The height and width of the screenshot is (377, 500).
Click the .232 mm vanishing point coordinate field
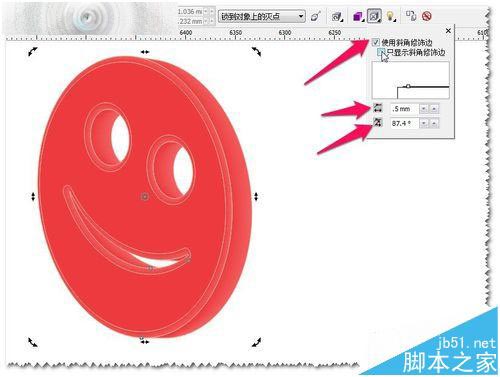click(190, 21)
